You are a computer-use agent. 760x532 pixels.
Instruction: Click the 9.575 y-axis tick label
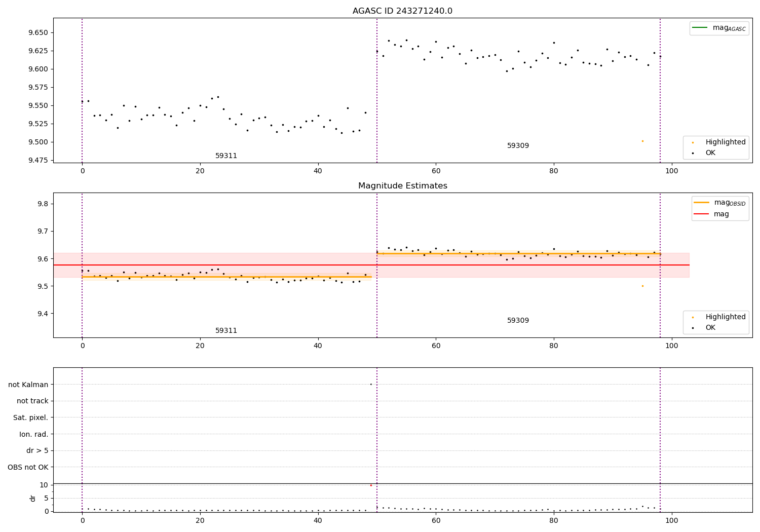(38, 87)
